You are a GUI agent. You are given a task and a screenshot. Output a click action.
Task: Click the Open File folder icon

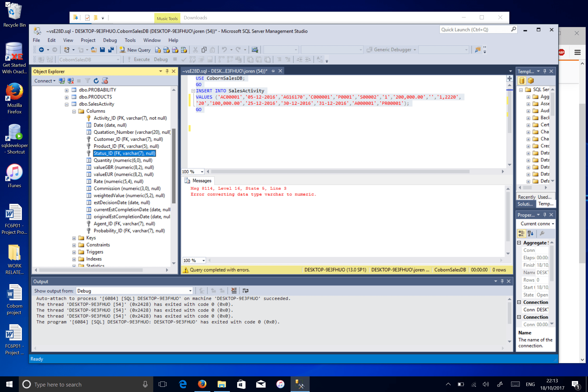pos(94,50)
